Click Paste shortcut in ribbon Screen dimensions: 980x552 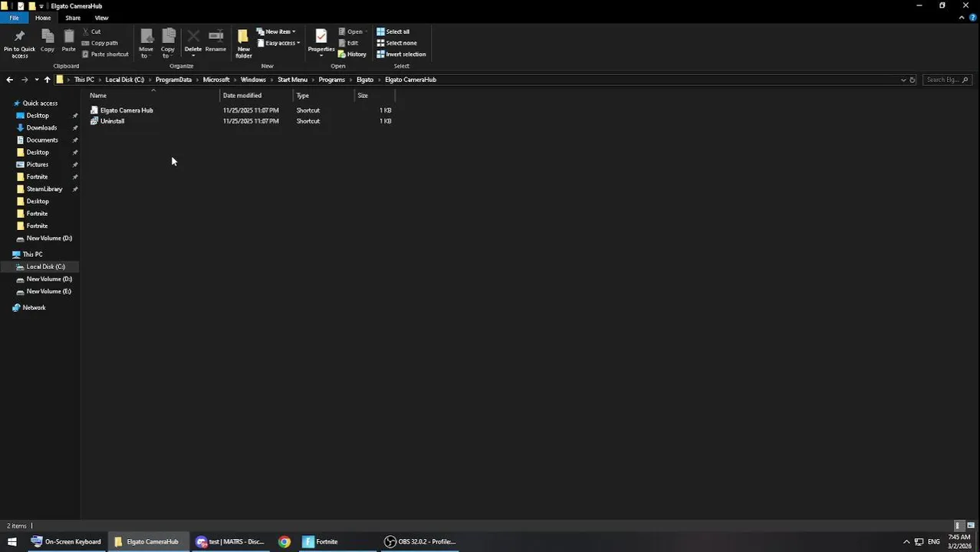[x=105, y=54]
